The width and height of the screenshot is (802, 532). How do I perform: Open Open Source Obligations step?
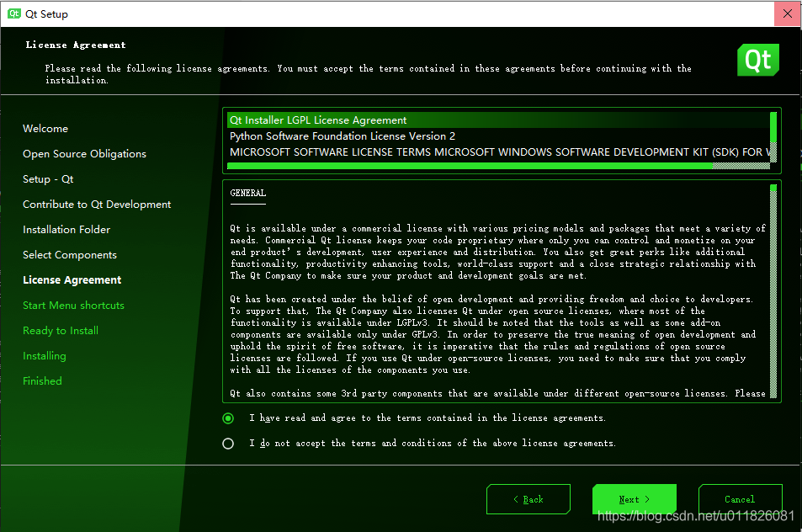(84, 154)
